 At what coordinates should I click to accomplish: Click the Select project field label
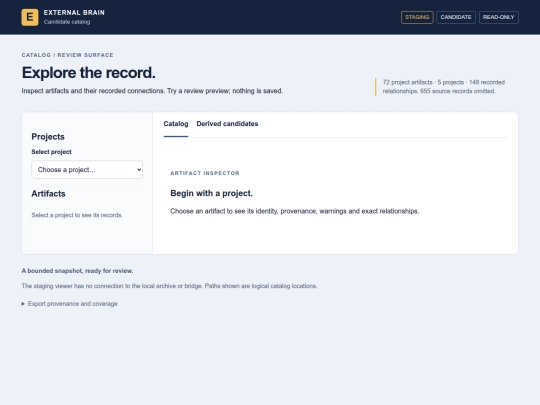pyautogui.click(x=51, y=152)
